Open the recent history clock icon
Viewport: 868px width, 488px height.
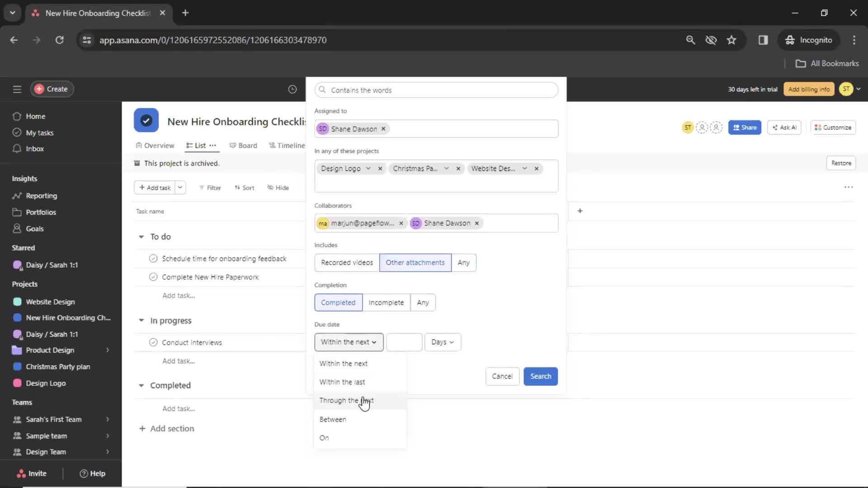[292, 89]
